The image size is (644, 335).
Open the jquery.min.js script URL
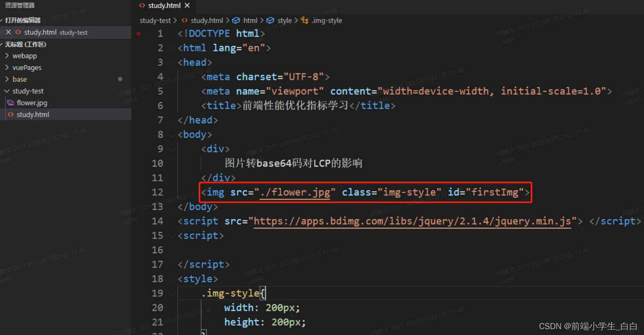click(x=412, y=221)
